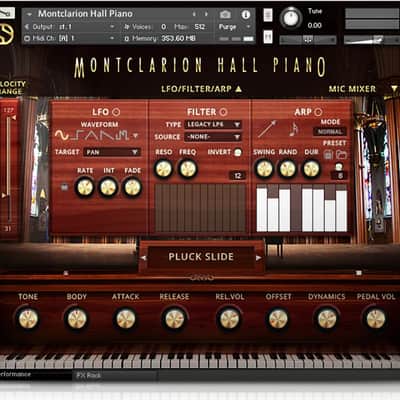Toggle the LFO power button
This screenshot has height=400, width=400.
click(x=116, y=112)
